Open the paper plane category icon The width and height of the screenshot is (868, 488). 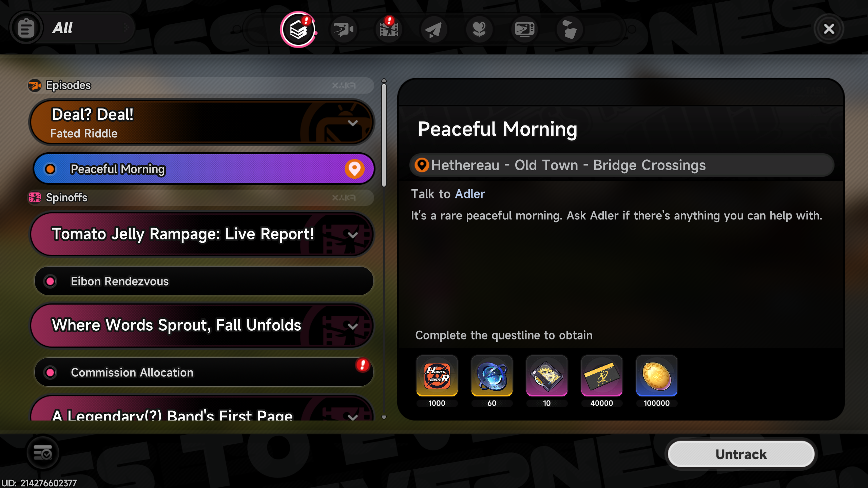(x=434, y=30)
